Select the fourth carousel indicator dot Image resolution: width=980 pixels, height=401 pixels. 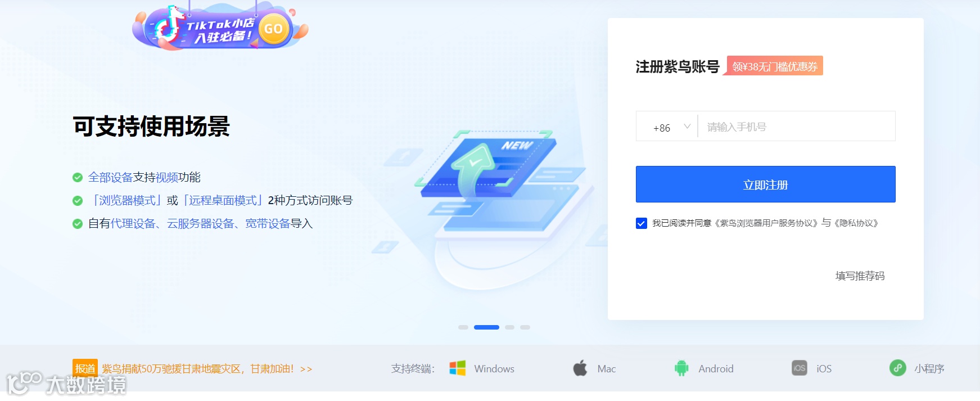point(525,327)
